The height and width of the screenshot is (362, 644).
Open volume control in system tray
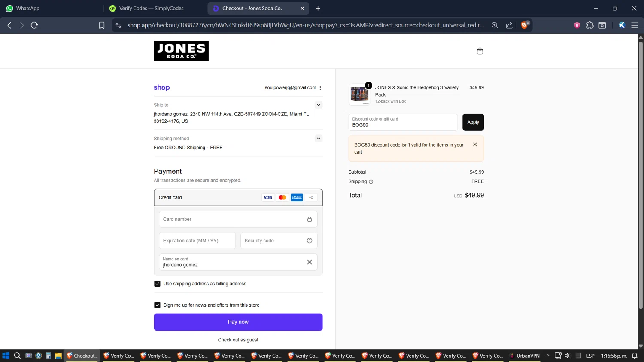[x=567, y=356]
